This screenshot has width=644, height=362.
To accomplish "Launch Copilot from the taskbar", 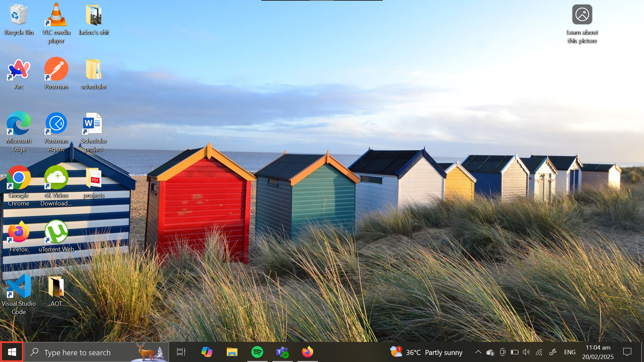I will (207, 352).
